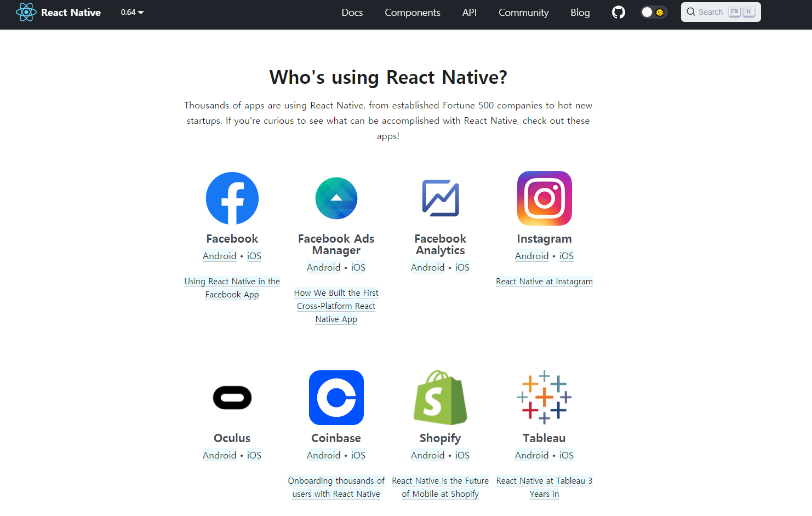Click the Coinbase logo icon
The image size is (812, 516).
click(336, 398)
